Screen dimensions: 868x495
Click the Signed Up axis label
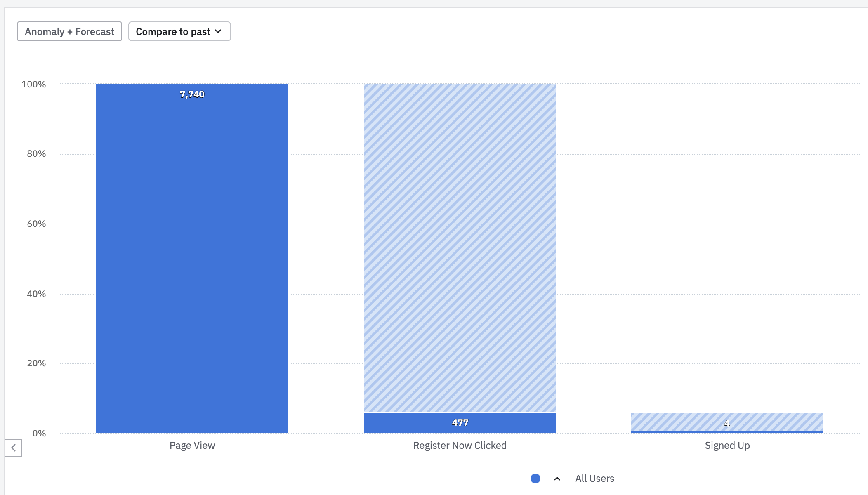pos(727,445)
